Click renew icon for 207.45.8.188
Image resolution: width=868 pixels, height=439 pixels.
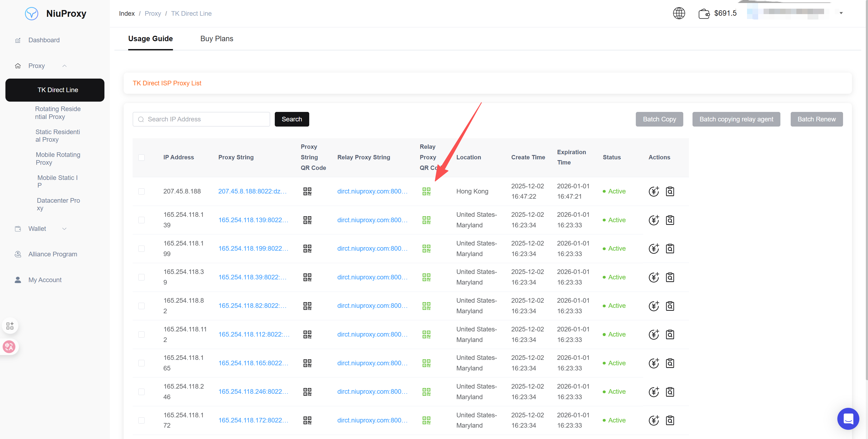654,191
